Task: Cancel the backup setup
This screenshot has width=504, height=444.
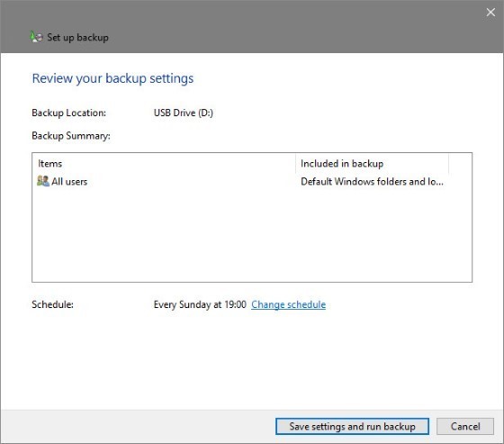Action: coord(465,426)
